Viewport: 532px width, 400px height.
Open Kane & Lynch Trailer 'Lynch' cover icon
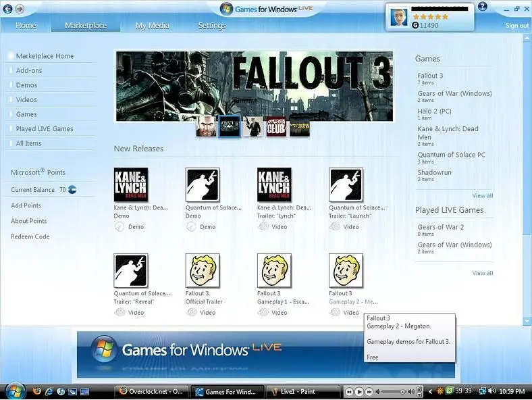(274, 184)
